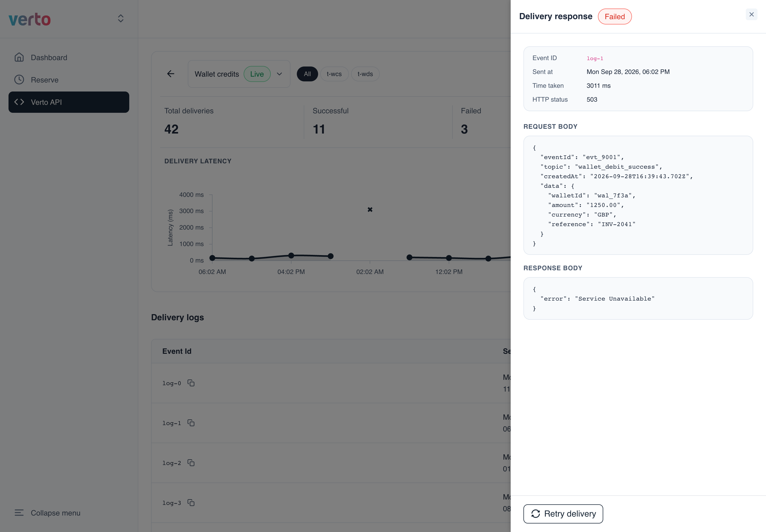Image resolution: width=766 pixels, height=532 pixels.
Task: Click the home icon next to Dashboard
Action: pyautogui.click(x=19, y=57)
